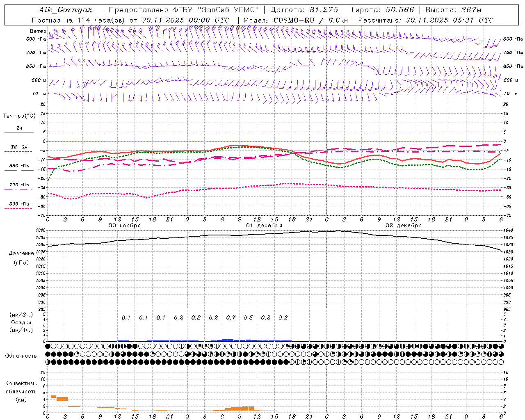
Task: Click the station name Alk_Gornyak in the header
Action: tap(66, 10)
